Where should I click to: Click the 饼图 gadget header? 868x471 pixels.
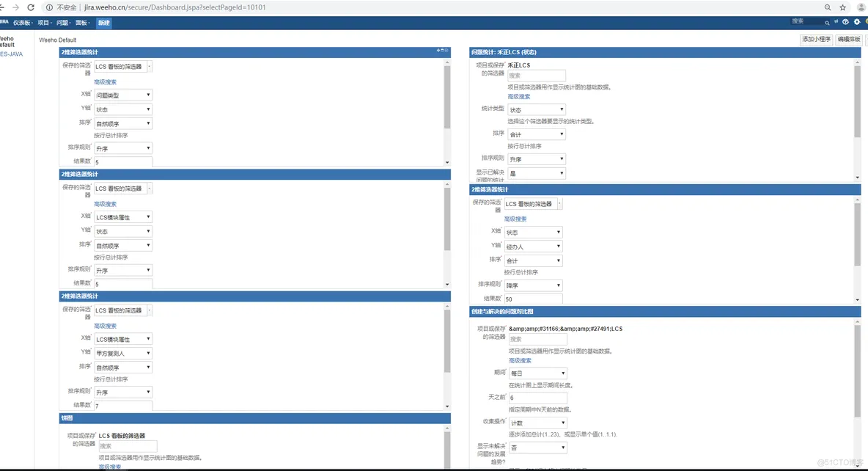point(254,417)
